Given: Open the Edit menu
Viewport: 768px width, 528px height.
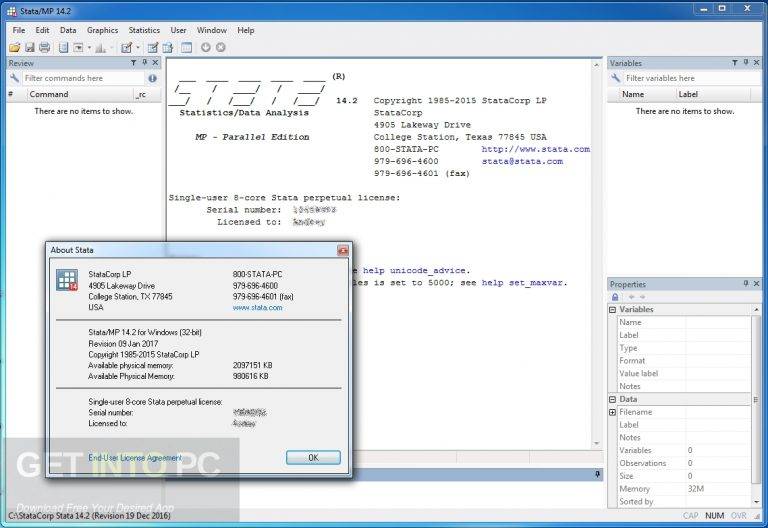Looking at the screenshot, I should tap(42, 30).
